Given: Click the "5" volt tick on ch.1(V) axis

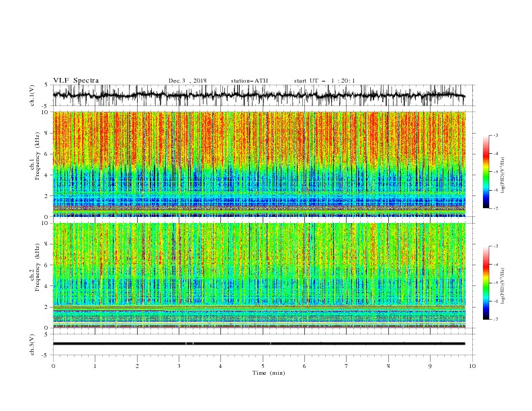Looking at the screenshot, I should 47,85.
